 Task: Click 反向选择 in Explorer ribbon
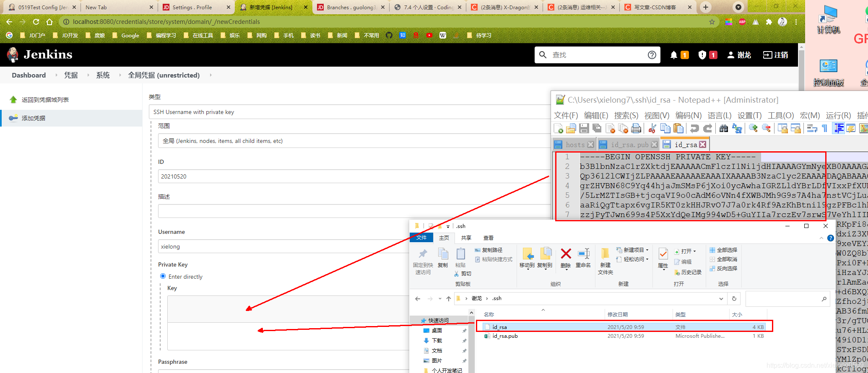click(723, 268)
